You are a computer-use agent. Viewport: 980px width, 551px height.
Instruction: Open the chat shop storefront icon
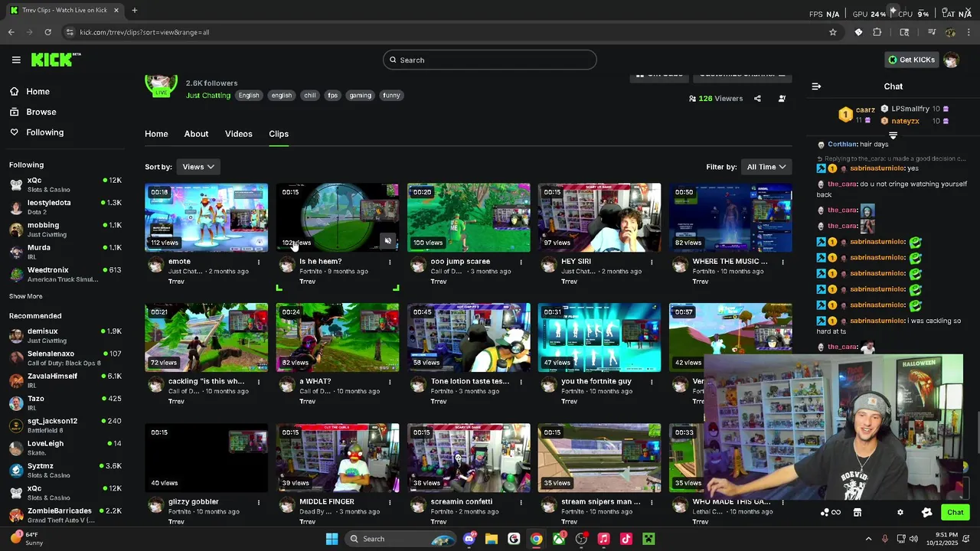[x=857, y=513]
